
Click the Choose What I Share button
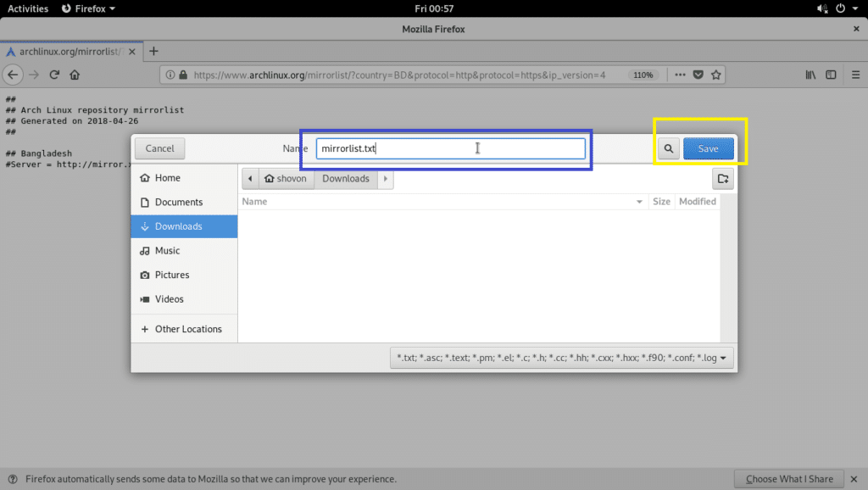coord(788,479)
